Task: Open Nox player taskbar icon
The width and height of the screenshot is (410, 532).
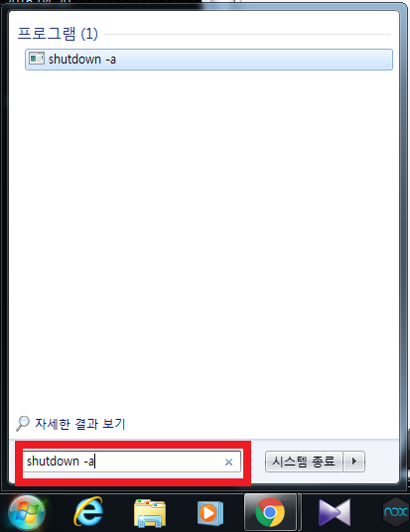Action: tap(396, 512)
